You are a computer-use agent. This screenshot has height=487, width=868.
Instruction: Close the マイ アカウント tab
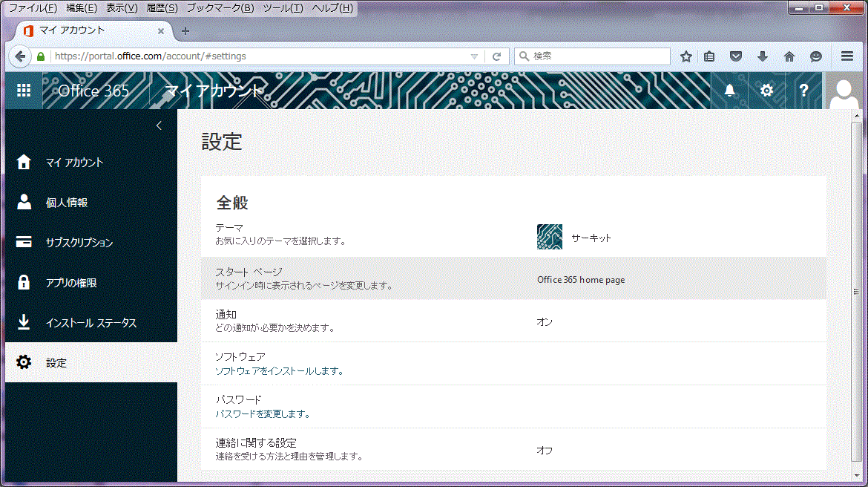pyautogui.click(x=160, y=31)
